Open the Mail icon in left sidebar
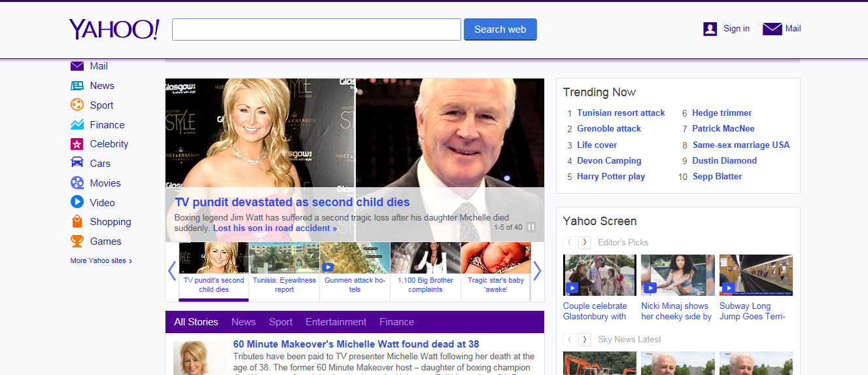The image size is (868, 375). (77, 66)
